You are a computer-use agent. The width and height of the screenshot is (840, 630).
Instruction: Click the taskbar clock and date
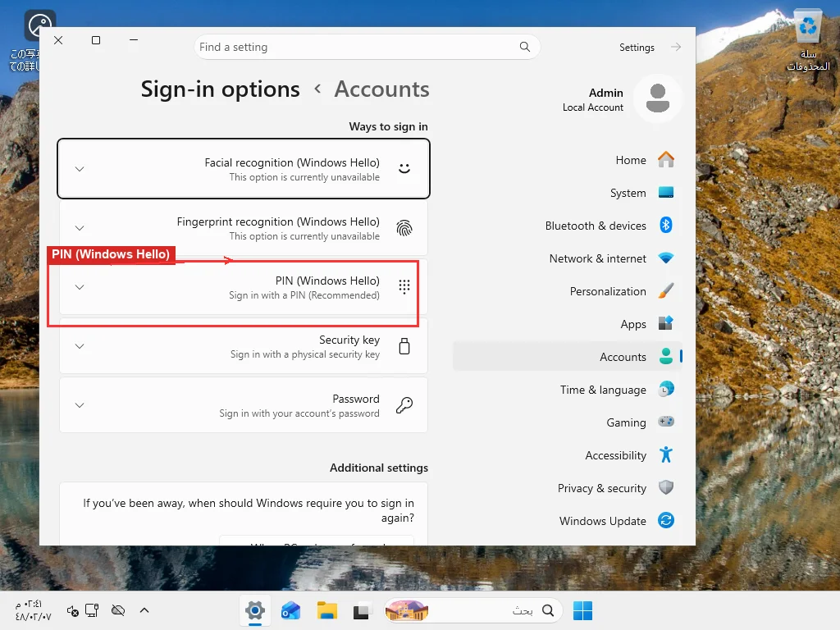[x=33, y=610]
